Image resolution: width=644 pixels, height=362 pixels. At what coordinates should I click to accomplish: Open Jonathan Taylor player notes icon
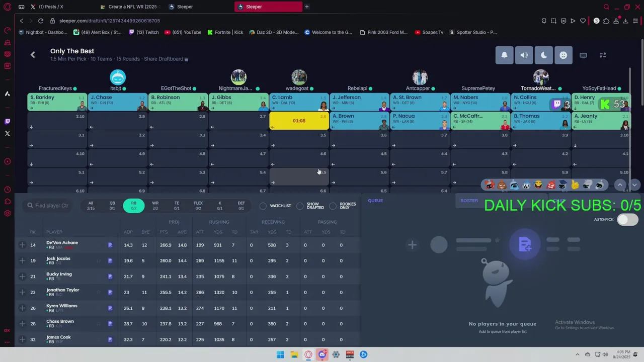coord(110,293)
